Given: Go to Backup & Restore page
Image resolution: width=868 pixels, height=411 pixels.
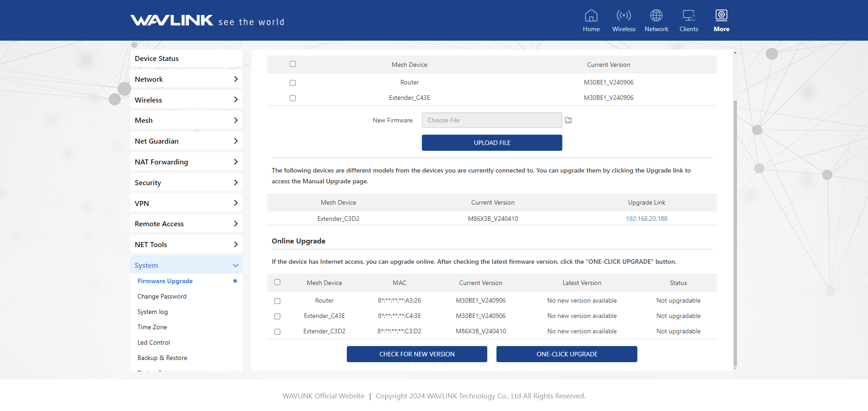Looking at the screenshot, I should [162, 358].
